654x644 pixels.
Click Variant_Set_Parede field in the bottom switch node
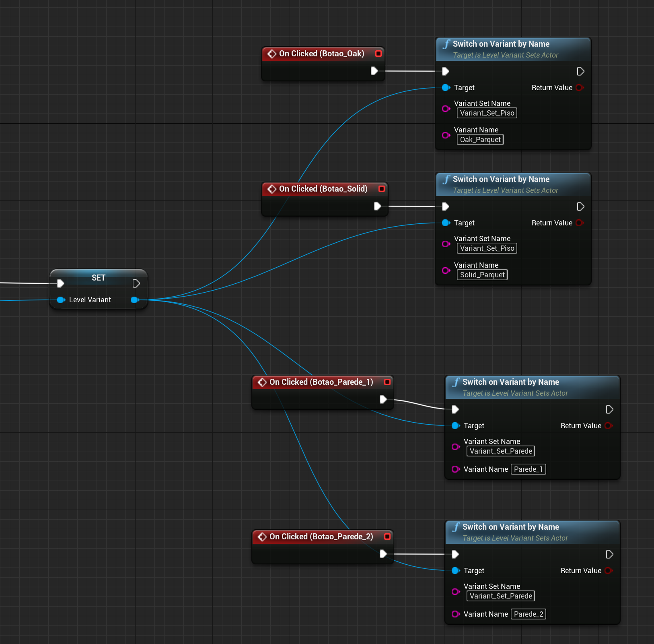click(x=501, y=596)
